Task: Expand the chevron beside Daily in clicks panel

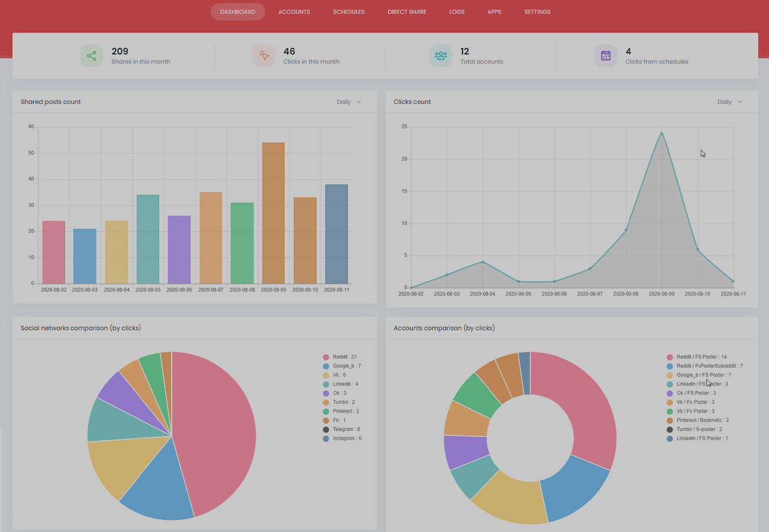Action: pos(739,102)
